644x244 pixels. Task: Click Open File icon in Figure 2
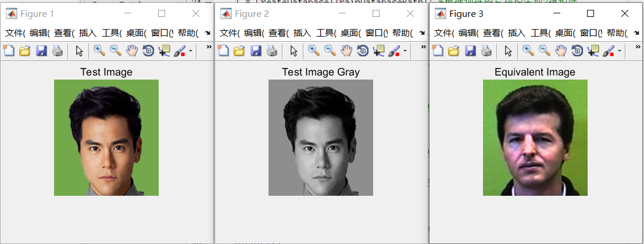239,51
